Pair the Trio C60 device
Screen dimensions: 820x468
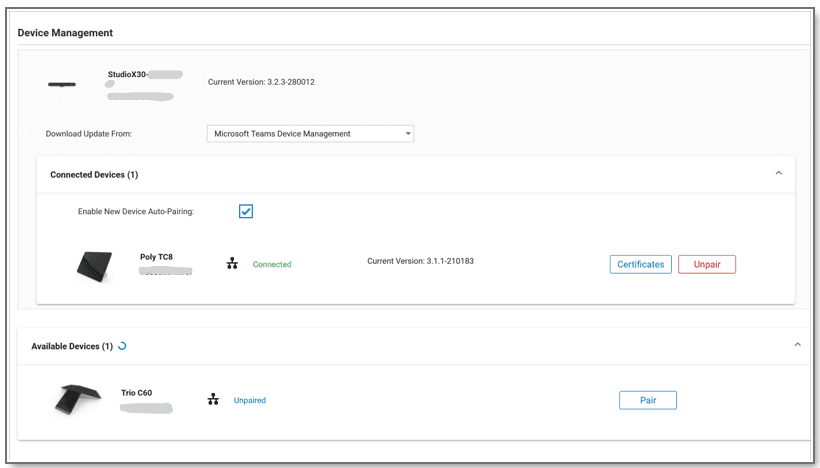pyautogui.click(x=648, y=401)
